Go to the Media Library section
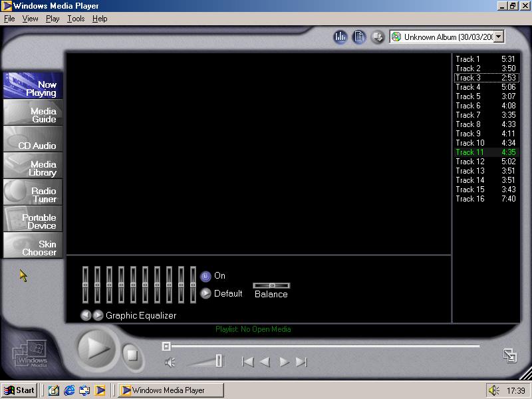Viewport: 532px width, 399px height. tap(33, 166)
